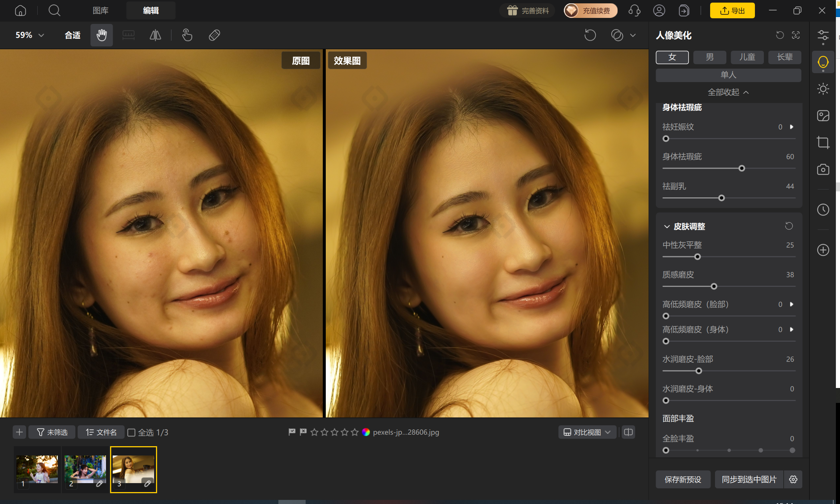This screenshot has height=504, width=840.
Task: Click 同步到选中图片 button
Action: (749, 479)
